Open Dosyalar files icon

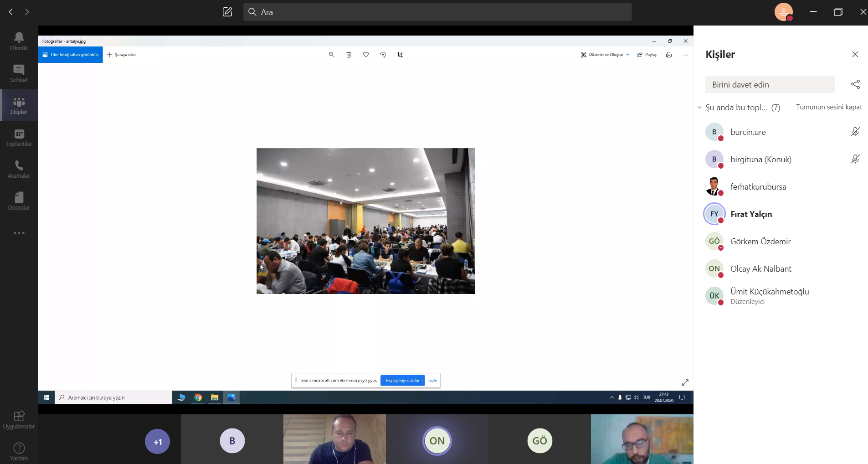(x=19, y=201)
